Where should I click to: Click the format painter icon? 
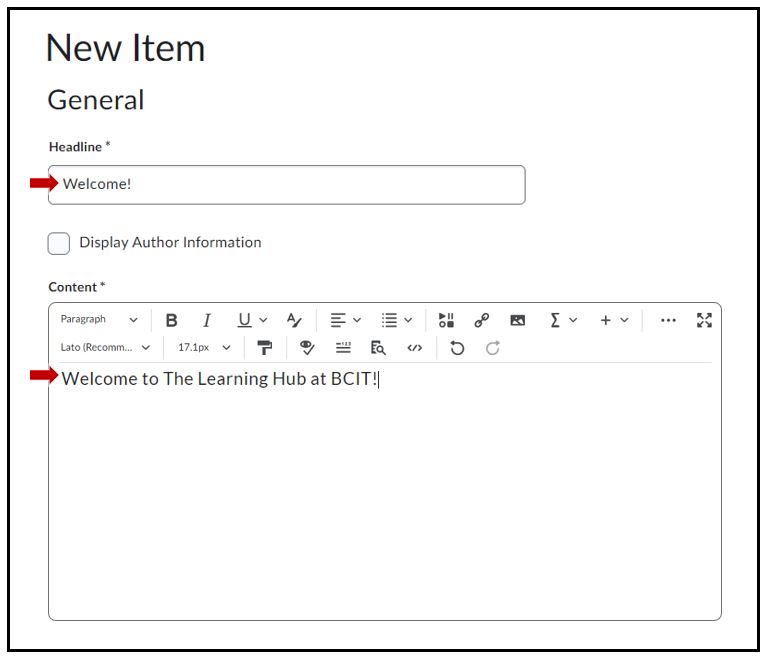265,348
